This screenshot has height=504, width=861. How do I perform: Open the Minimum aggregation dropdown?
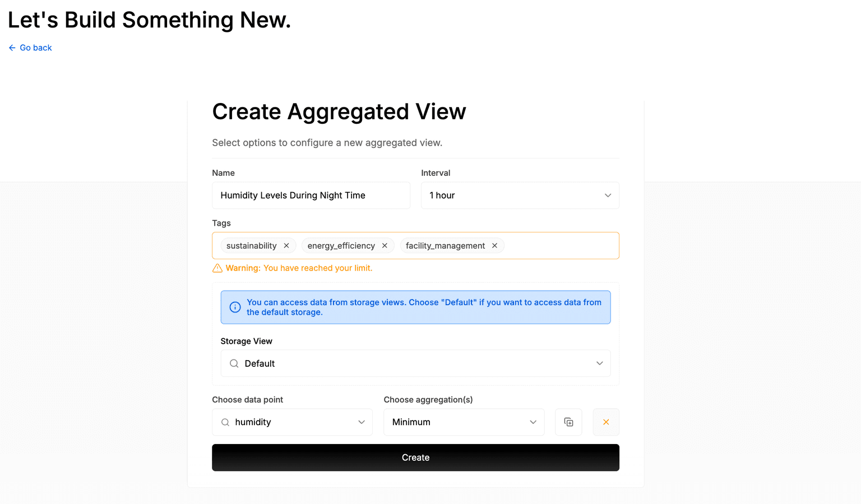point(464,422)
